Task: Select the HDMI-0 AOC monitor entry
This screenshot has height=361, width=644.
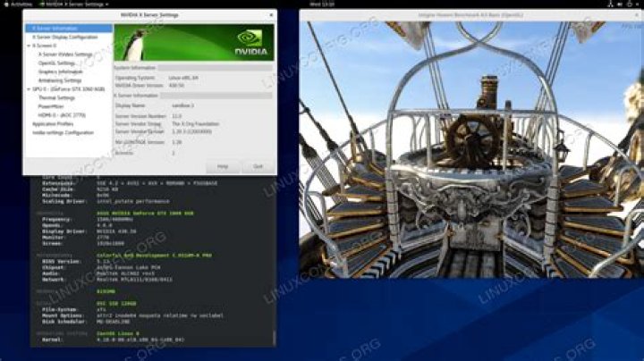Action: [62, 115]
